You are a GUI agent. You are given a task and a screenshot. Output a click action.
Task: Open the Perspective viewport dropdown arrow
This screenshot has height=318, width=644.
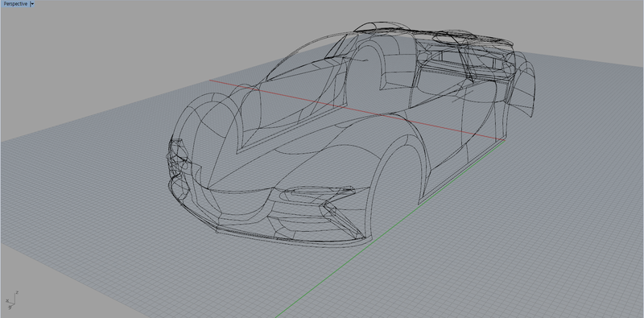32,4
